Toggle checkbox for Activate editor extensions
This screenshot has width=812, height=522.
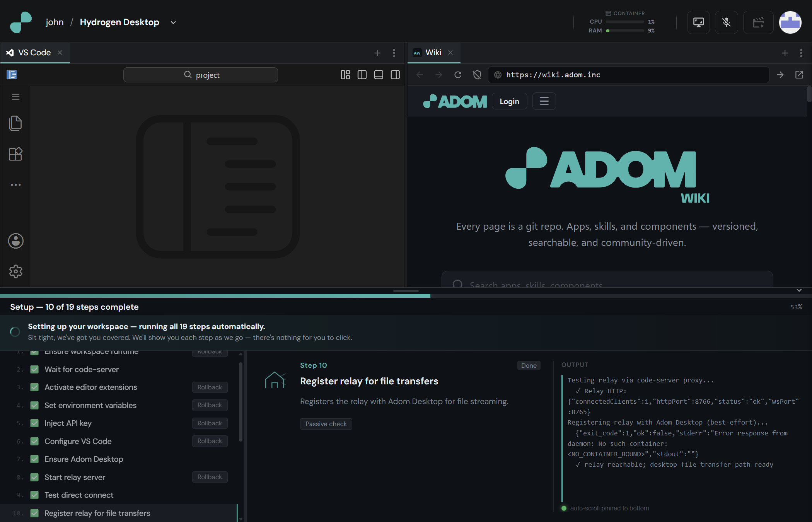(34, 387)
